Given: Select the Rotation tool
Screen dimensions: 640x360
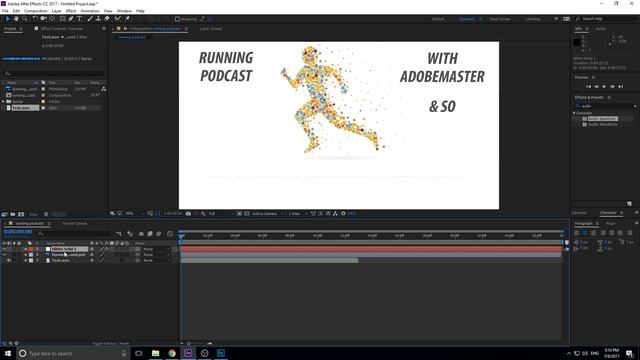Looking at the screenshot, I should click(35, 19).
